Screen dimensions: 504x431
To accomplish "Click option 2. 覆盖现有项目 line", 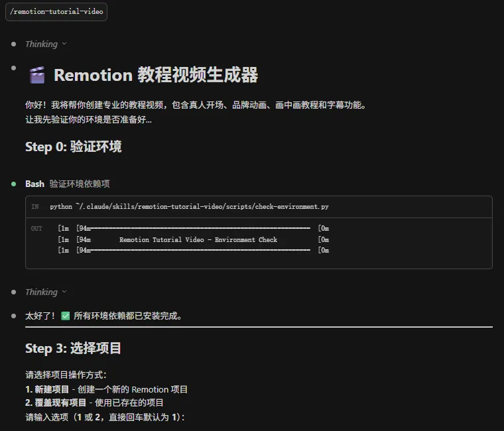I will (x=94, y=402).
